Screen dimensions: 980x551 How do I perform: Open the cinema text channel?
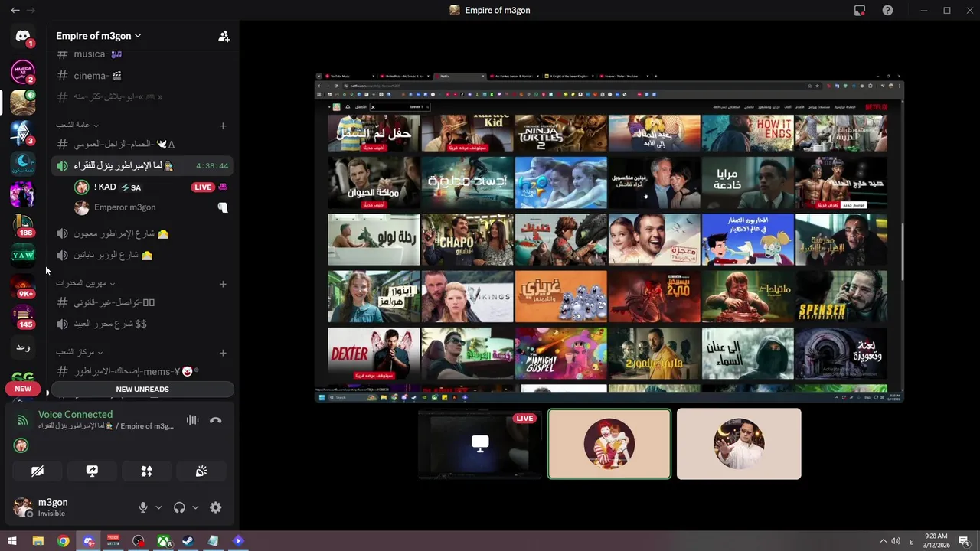point(142,76)
